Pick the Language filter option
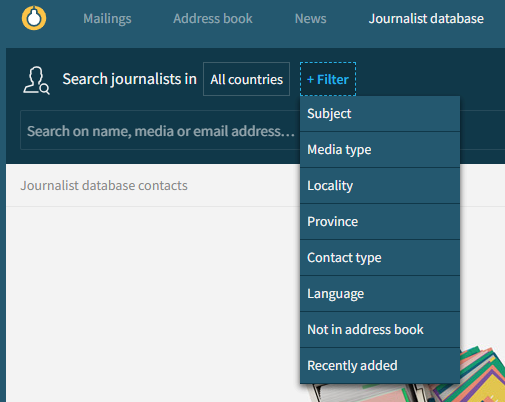This screenshot has height=402, width=505. pos(380,294)
